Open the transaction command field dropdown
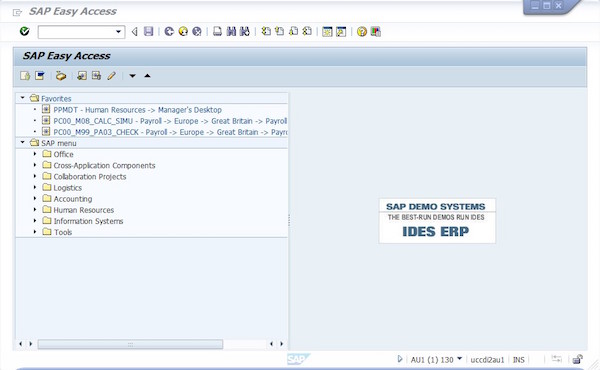This screenshot has height=370, width=600. pos(119,32)
